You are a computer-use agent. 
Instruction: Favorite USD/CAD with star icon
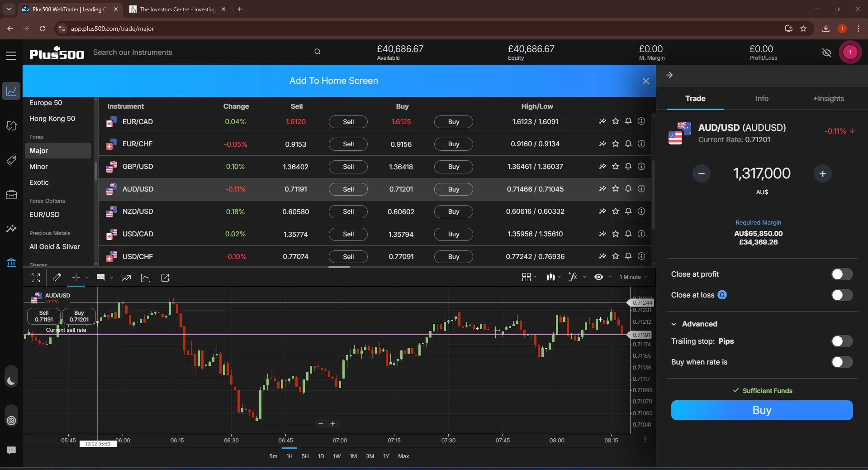click(x=616, y=234)
